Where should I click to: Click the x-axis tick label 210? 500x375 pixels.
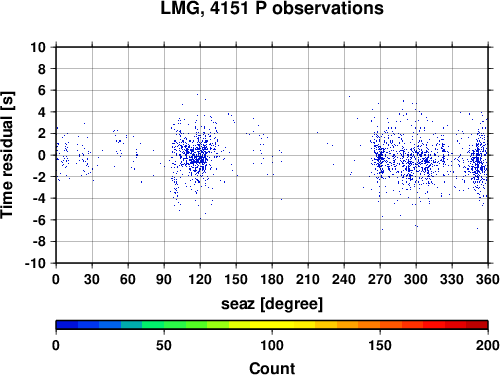tap(308, 279)
